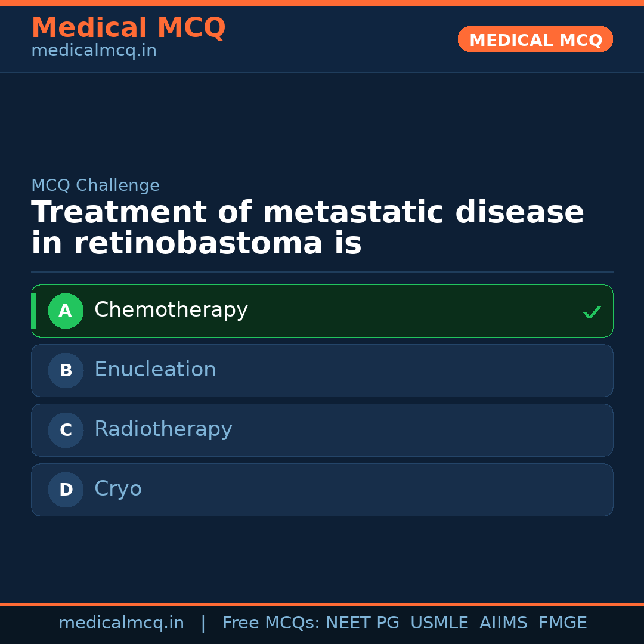
Task: Click medicalmcq.in below the header title
Action: tap(93, 50)
